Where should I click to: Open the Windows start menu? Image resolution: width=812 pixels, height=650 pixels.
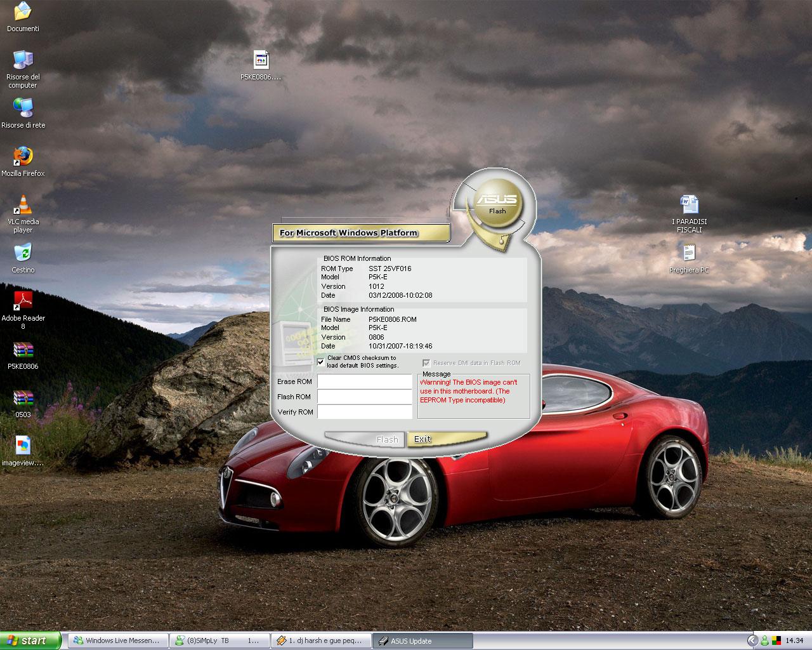point(30,640)
